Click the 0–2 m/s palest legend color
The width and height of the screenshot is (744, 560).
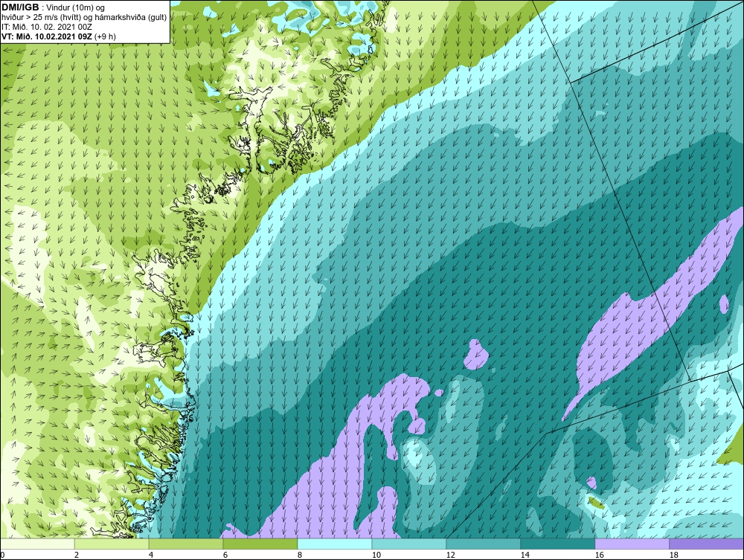[37, 544]
